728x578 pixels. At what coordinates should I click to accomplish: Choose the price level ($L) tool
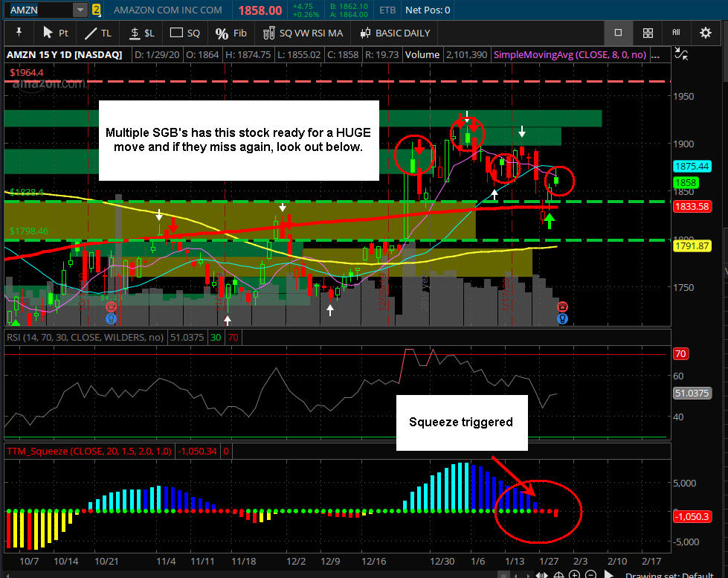point(141,33)
